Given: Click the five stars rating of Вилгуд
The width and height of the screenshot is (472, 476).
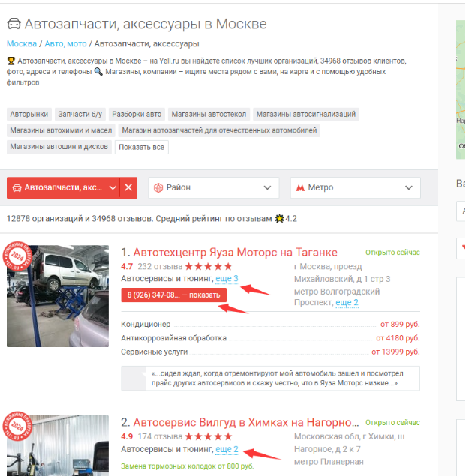Looking at the screenshot, I should [208, 437].
